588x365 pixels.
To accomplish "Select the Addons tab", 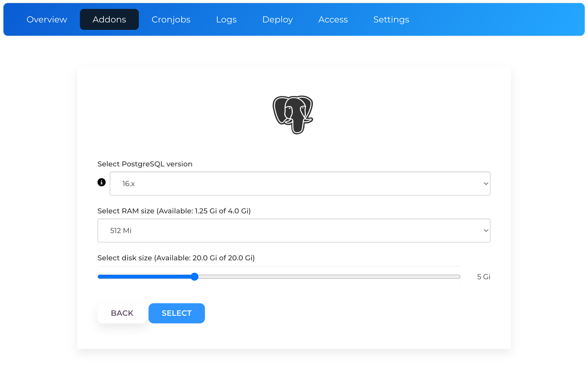I will 109,19.
